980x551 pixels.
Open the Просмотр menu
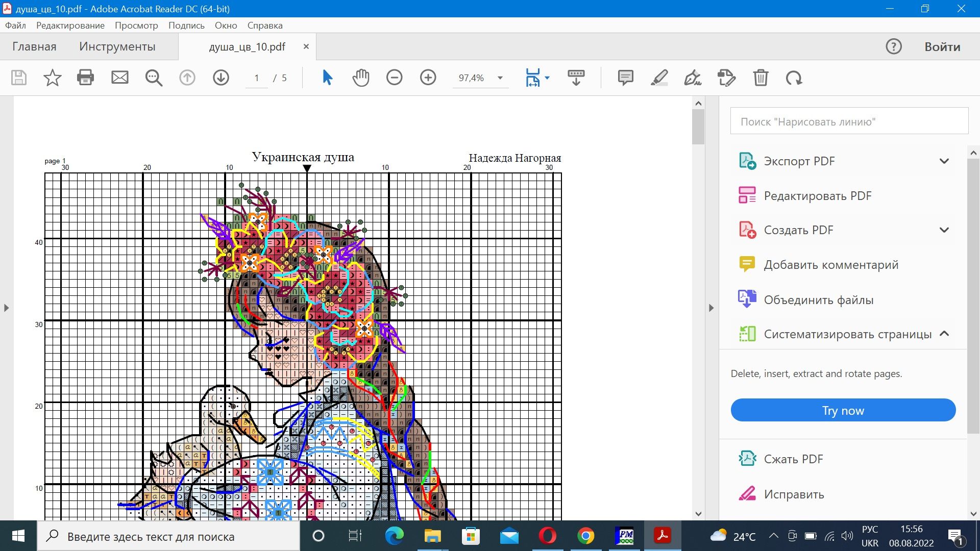click(136, 26)
